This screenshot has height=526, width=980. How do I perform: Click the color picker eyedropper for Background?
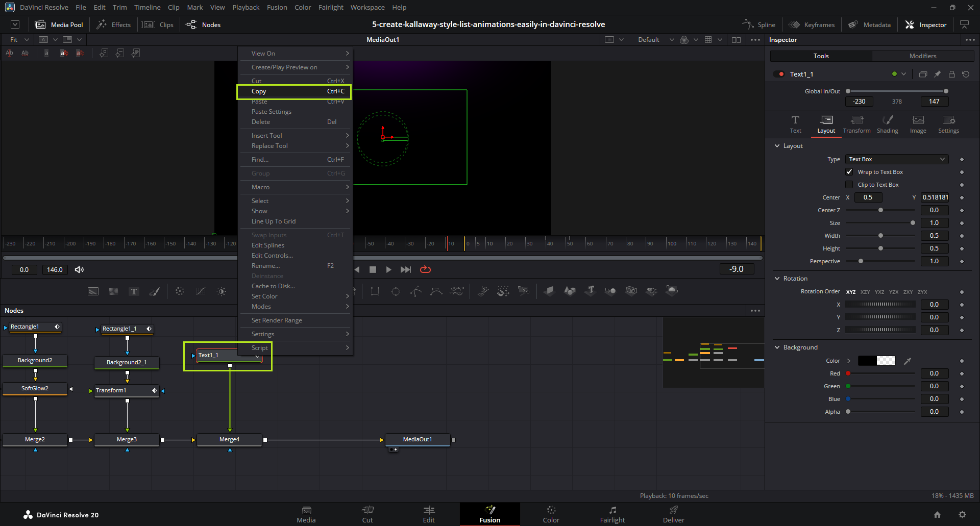tap(907, 361)
